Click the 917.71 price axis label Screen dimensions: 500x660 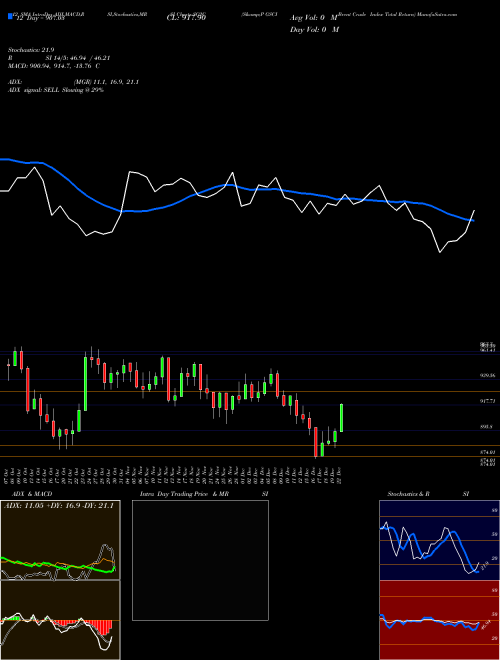click(487, 402)
